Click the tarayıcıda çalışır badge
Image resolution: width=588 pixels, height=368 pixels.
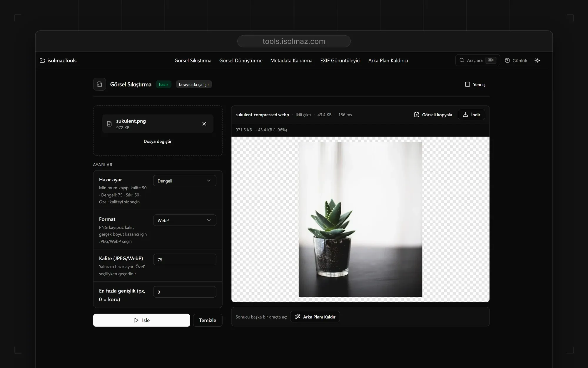pos(194,84)
